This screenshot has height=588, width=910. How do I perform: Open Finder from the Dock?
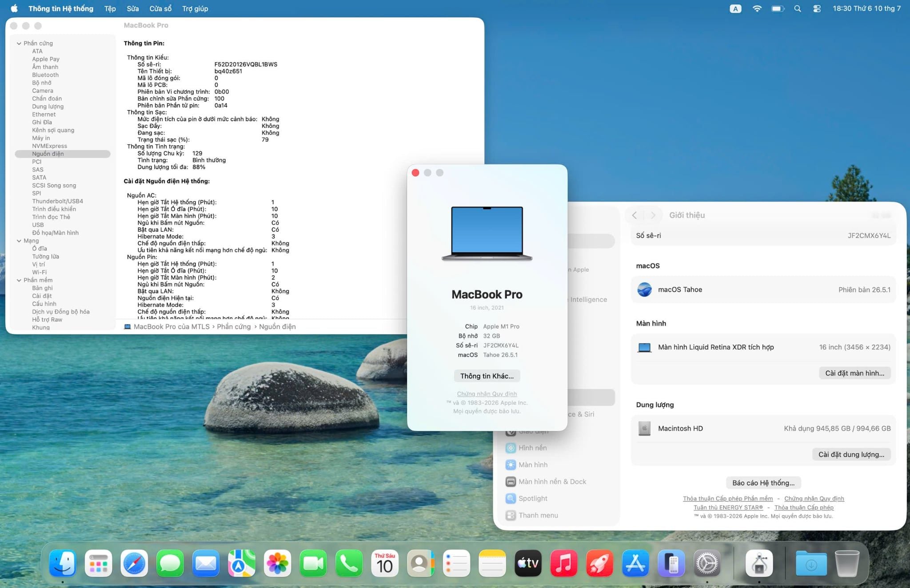coord(63,563)
